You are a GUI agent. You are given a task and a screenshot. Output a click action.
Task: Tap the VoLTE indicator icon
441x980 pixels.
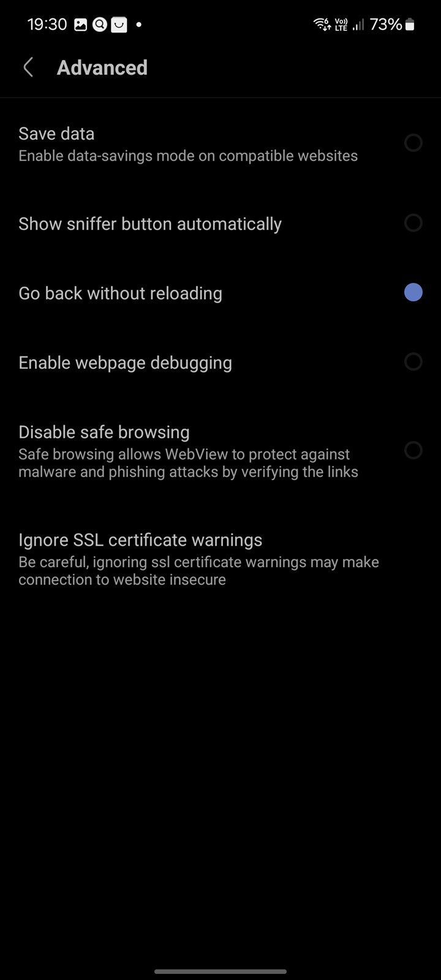[x=341, y=24]
